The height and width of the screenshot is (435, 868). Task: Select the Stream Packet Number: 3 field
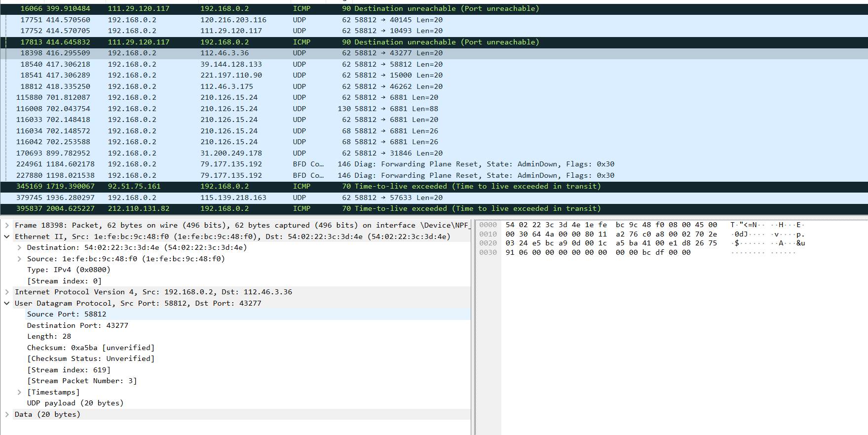82,381
